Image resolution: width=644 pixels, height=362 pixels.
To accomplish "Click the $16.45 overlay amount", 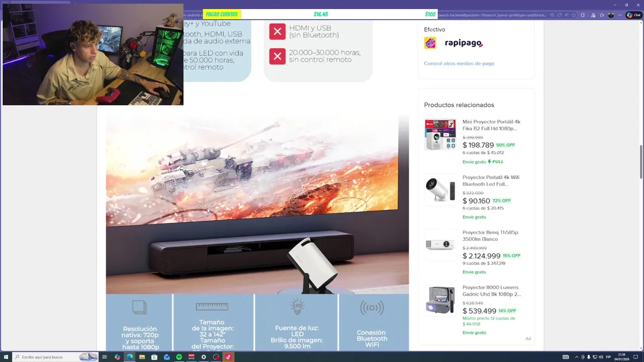I will pyautogui.click(x=320, y=15).
